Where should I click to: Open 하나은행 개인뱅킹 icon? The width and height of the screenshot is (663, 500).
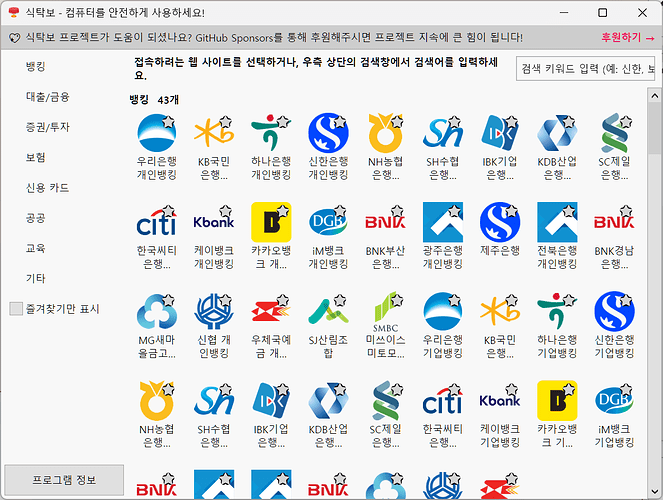pos(271,133)
